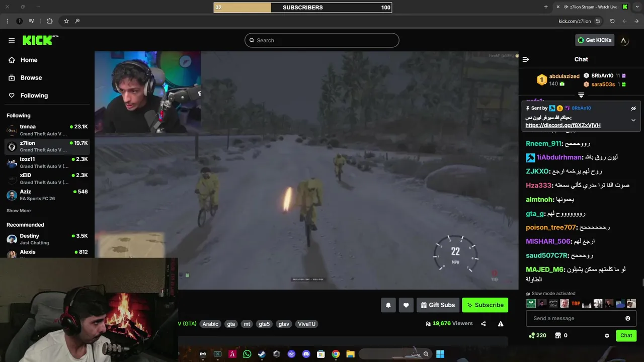Click the green Subscribe button
Screen dimensions: 644x362
[485, 305]
